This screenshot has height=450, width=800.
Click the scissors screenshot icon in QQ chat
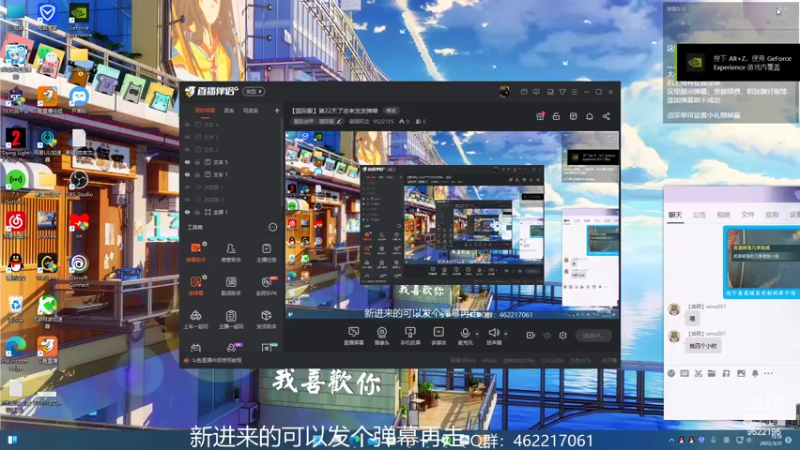(x=698, y=373)
